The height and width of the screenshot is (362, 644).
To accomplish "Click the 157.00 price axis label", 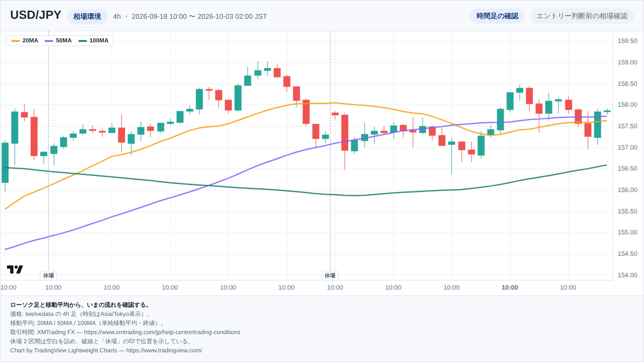I will click(627, 147).
